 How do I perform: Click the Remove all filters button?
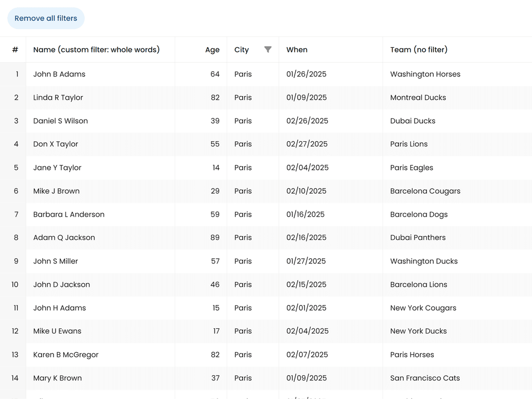pos(46,18)
